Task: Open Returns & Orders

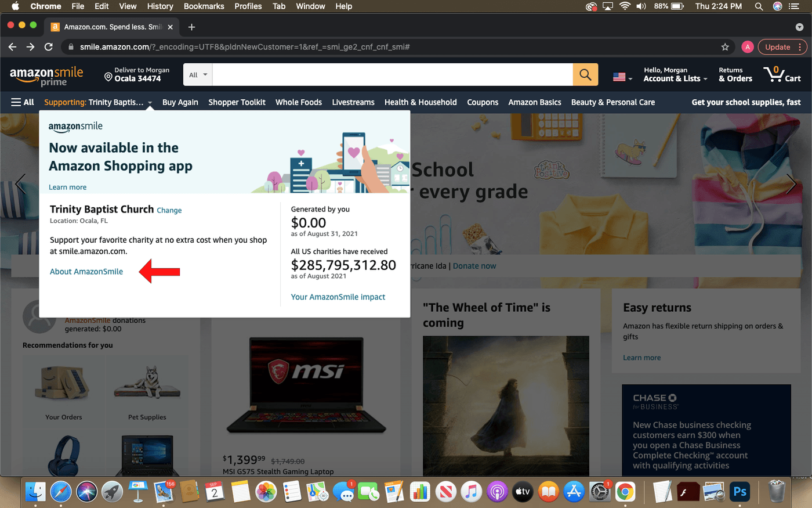Action: point(735,74)
